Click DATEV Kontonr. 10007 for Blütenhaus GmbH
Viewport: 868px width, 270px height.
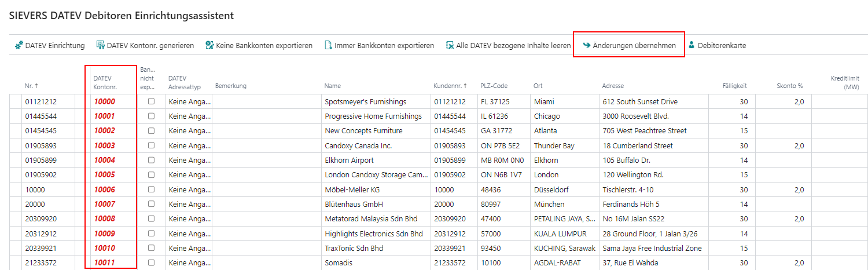(x=105, y=204)
